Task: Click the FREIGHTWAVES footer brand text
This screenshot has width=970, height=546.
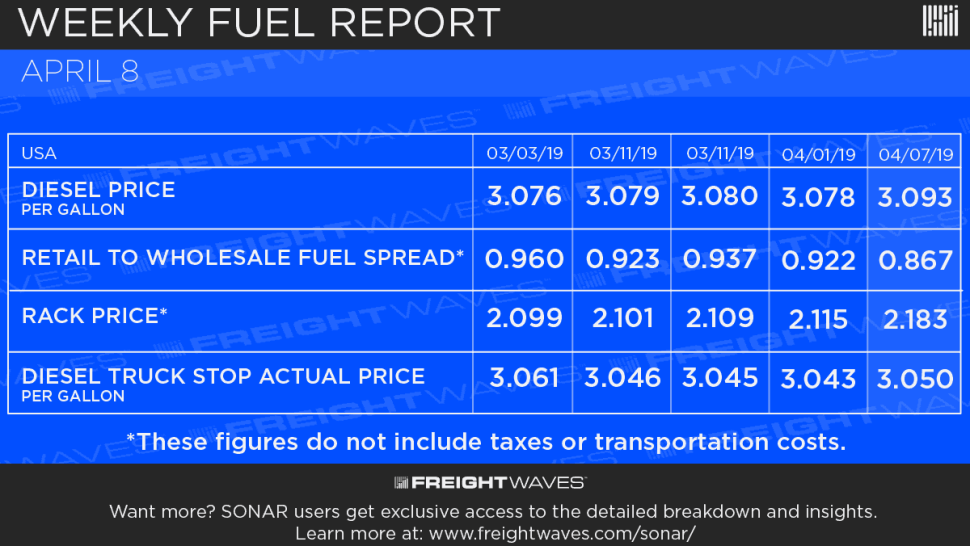Action: click(x=498, y=483)
